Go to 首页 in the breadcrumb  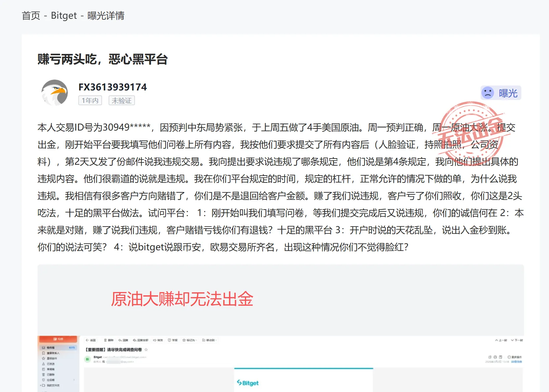point(31,15)
